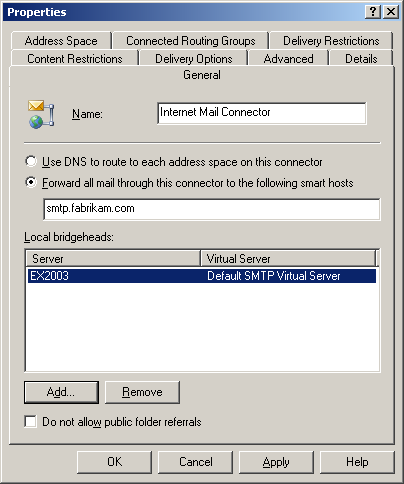This screenshot has width=404, height=484.
Task: Select the General tab
Action: (202, 75)
